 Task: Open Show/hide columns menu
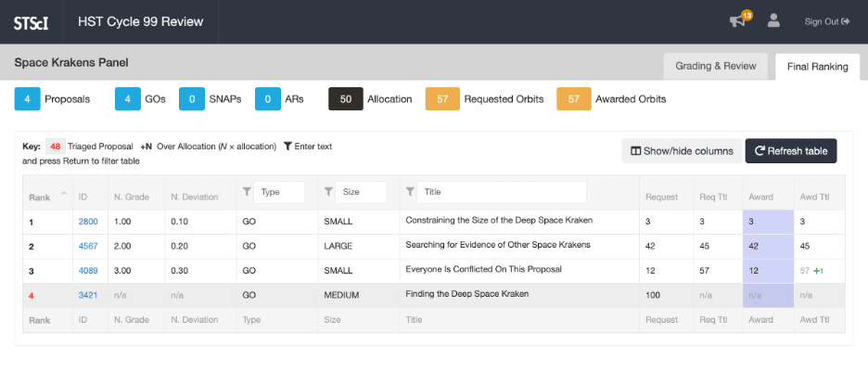(x=681, y=151)
